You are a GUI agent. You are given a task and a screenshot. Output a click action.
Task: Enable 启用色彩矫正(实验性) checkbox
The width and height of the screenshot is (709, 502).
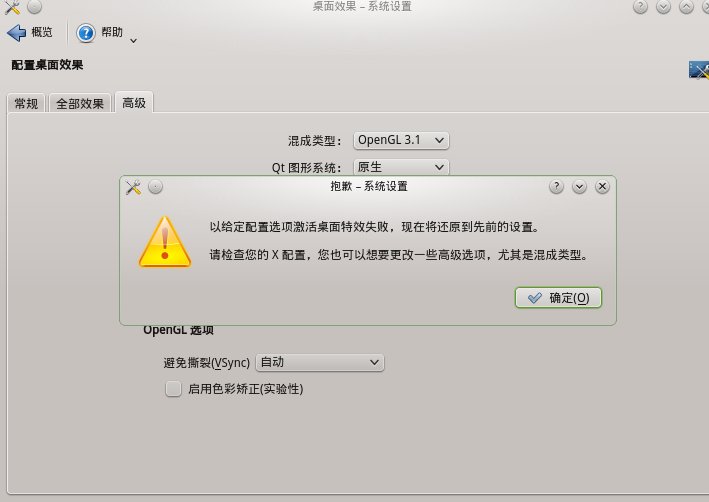173,389
